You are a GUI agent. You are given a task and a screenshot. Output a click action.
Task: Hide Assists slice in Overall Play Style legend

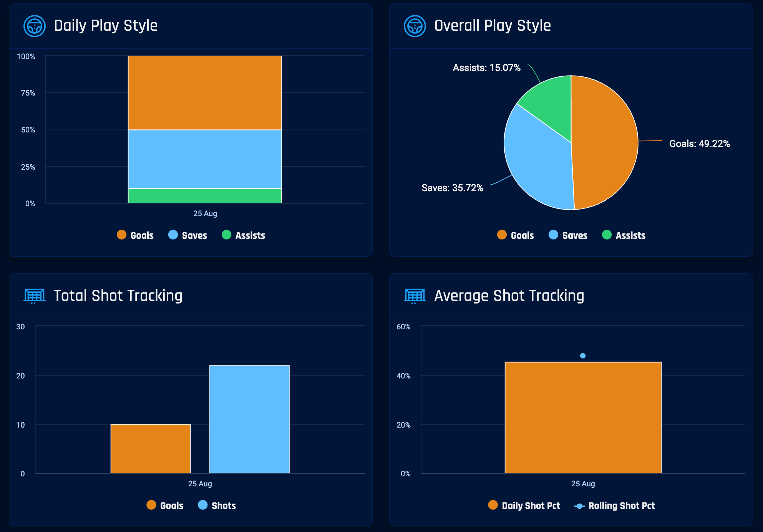coord(624,235)
